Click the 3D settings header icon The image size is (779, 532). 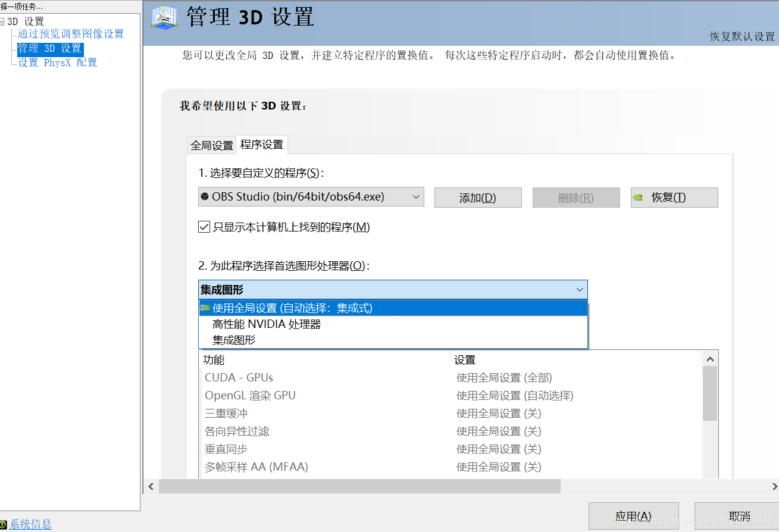(164, 17)
